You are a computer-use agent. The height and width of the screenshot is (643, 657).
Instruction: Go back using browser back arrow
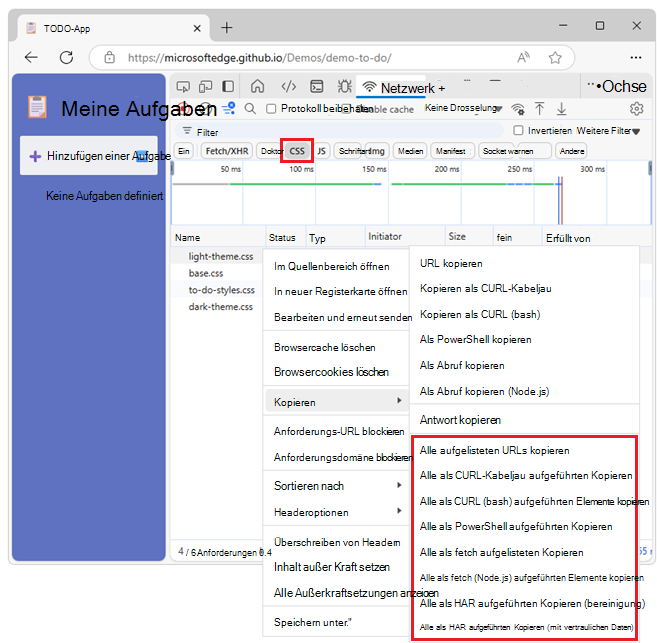(x=31, y=57)
